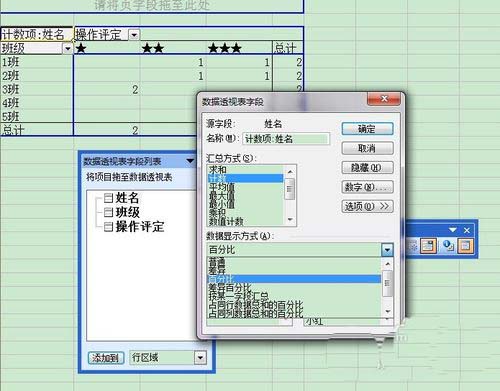Select 最大值 in the summary list
This screenshot has height=391, width=500.
tap(246, 196)
